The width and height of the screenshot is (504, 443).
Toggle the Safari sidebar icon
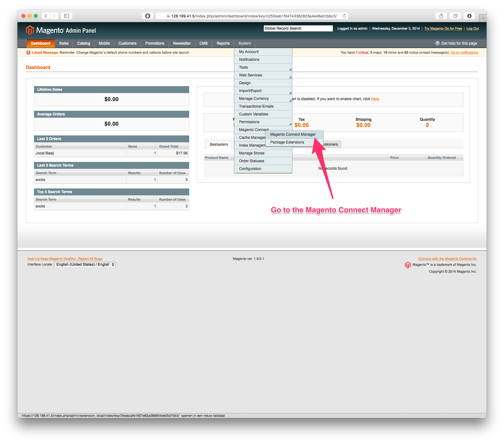(x=66, y=16)
